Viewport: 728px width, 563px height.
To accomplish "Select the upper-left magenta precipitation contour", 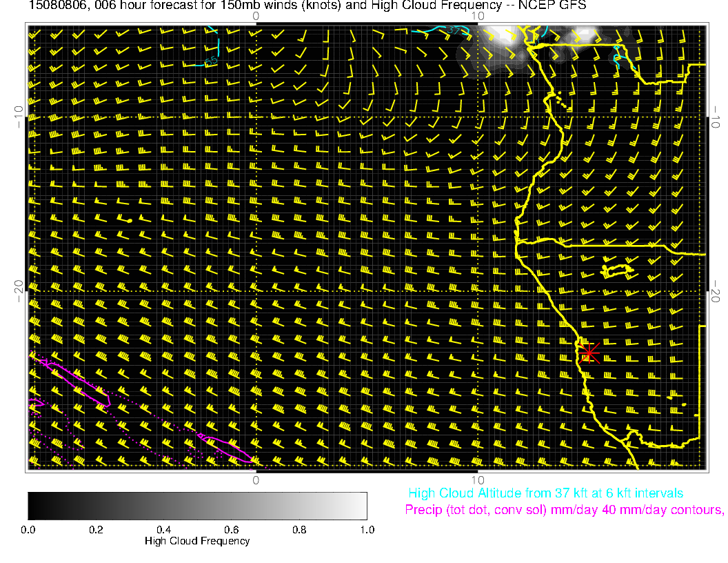I will pos(72,378).
